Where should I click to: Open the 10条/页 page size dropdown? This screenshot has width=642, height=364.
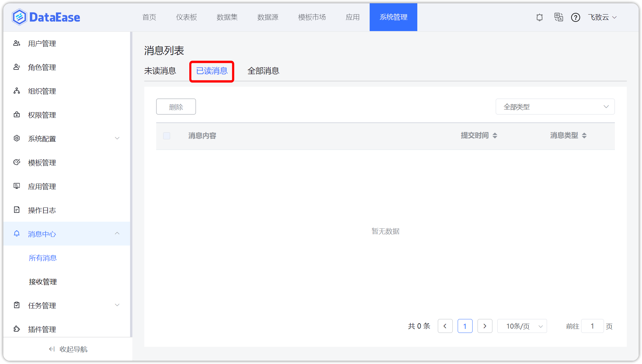[522, 326]
